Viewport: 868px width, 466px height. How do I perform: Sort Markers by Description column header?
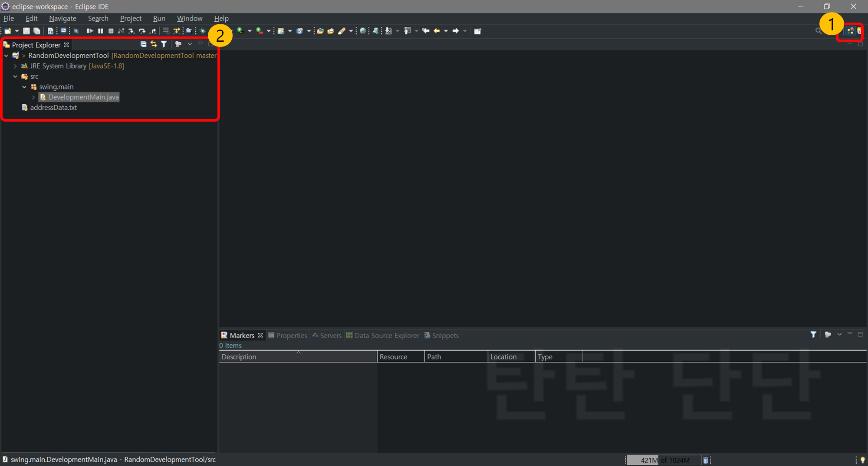point(298,357)
